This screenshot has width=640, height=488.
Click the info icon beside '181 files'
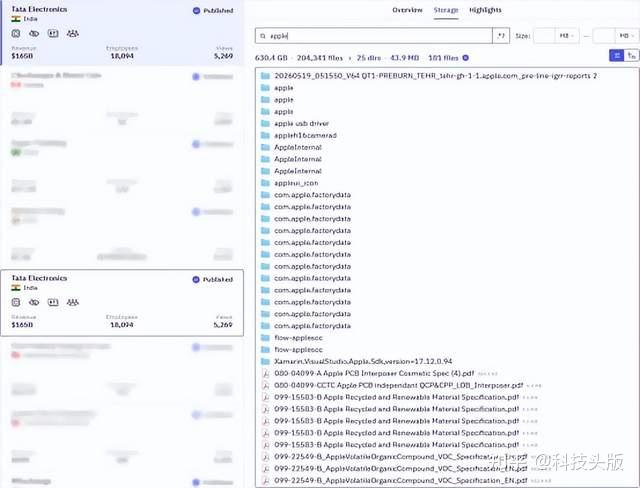click(x=465, y=58)
